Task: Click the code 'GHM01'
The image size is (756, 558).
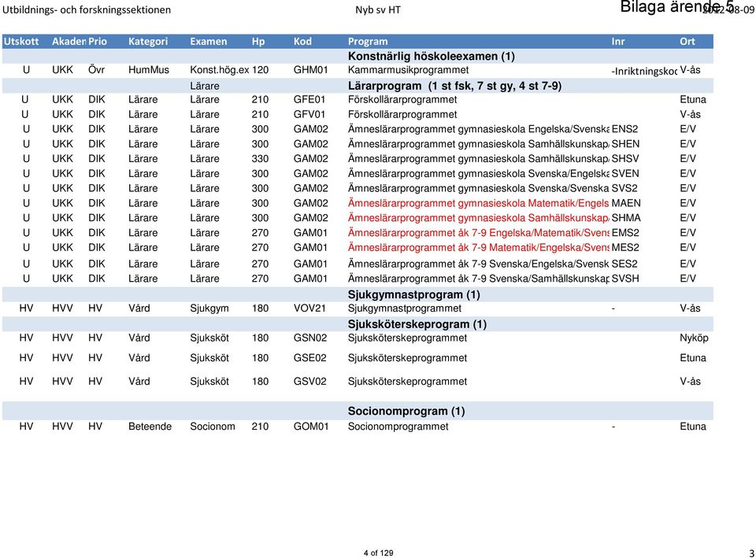Action: tap(311, 70)
